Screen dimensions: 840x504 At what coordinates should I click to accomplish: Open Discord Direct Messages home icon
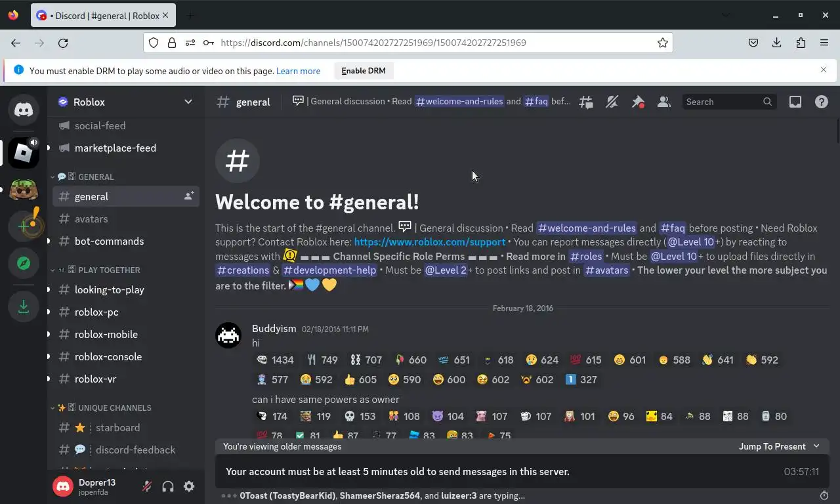click(24, 110)
